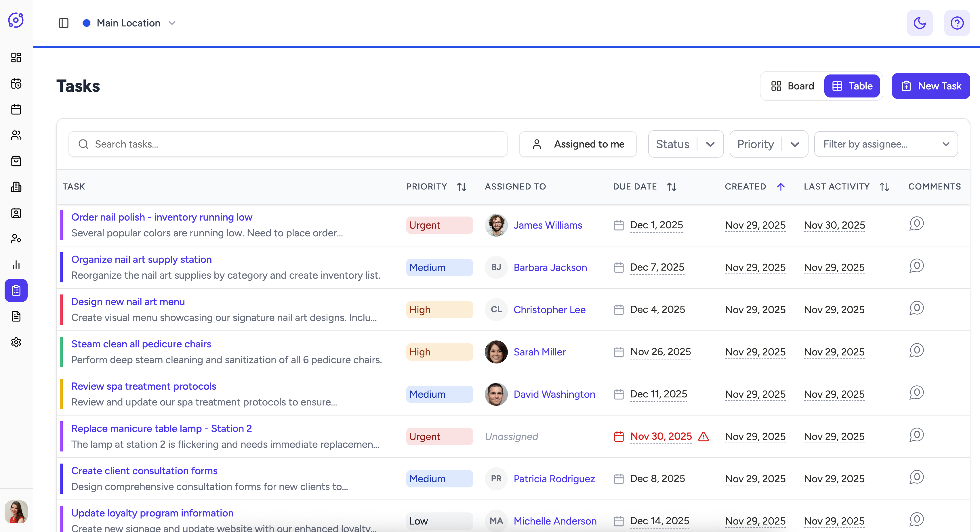Open the appointments icon in the sidebar
This screenshot has width=980, height=532.
point(16,83)
